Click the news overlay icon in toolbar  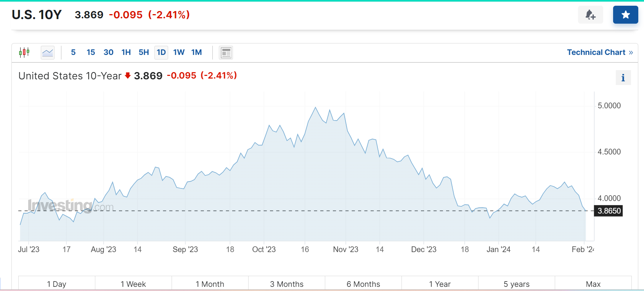226,53
